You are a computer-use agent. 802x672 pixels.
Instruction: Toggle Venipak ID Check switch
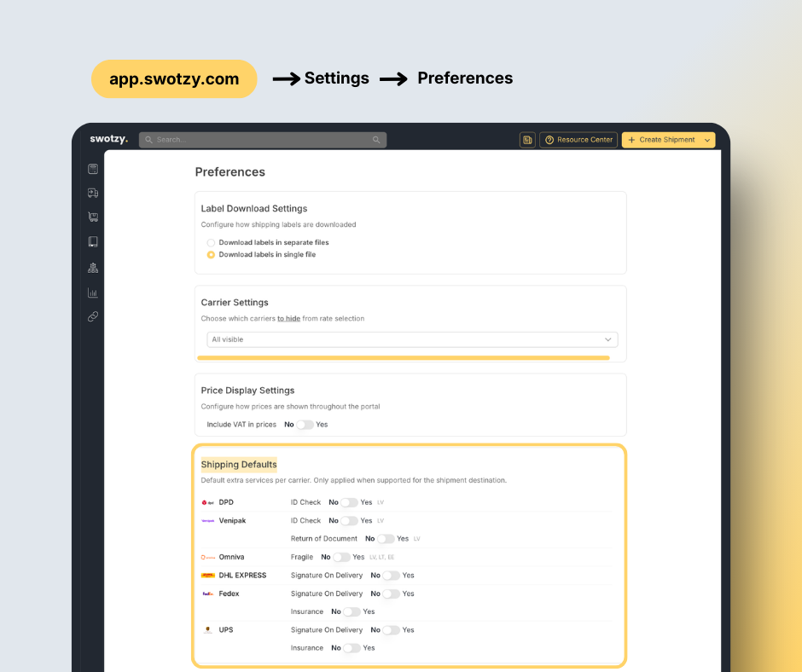tap(349, 520)
